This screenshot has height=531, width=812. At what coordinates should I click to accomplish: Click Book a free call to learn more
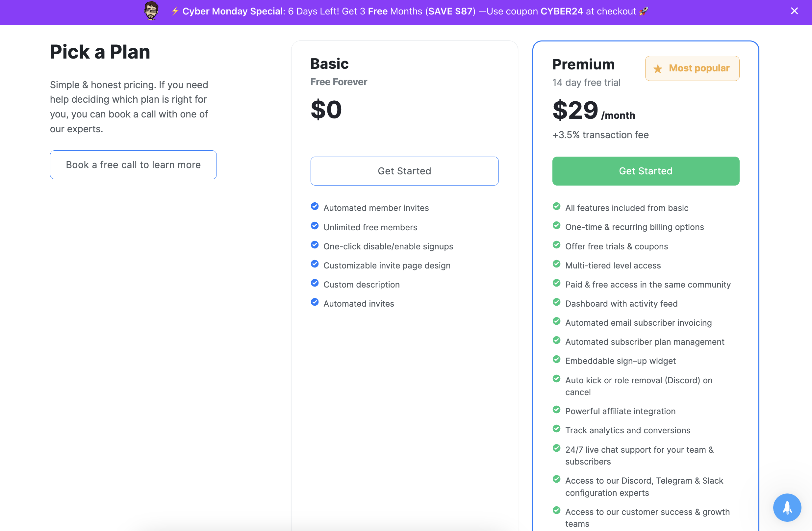click(133, 165)
